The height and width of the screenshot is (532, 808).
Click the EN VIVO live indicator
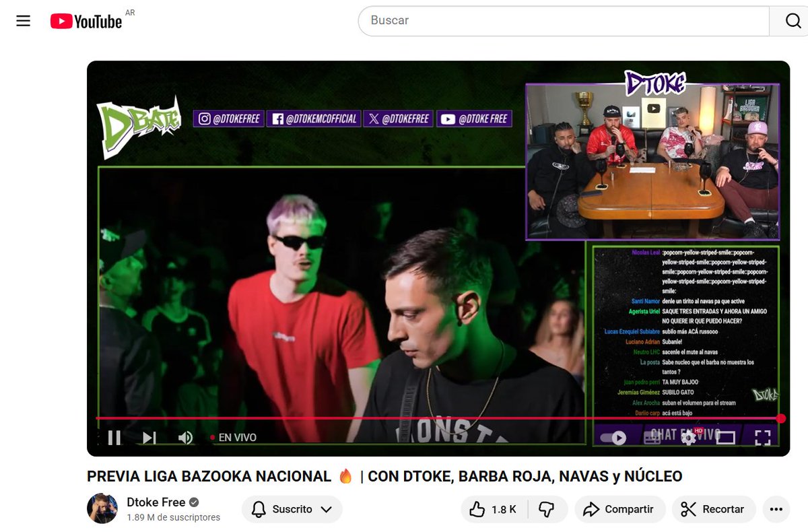pyautogui.click(x=233, y=438)
